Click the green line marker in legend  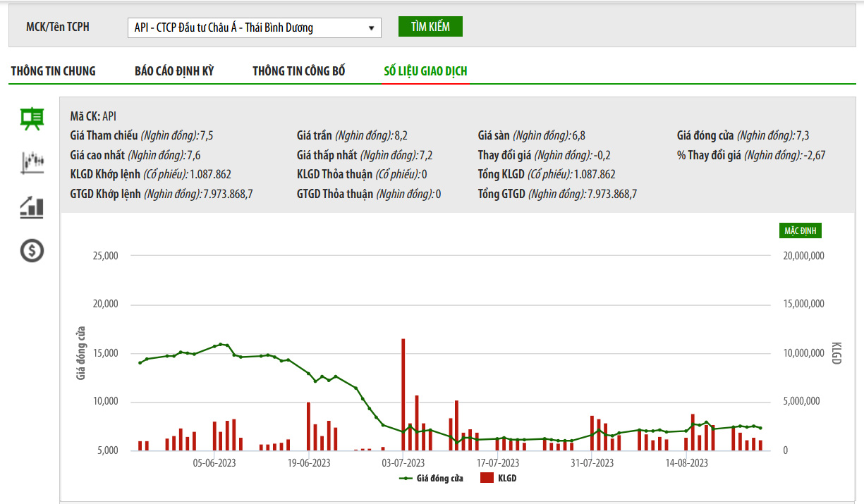coord(406,478)
